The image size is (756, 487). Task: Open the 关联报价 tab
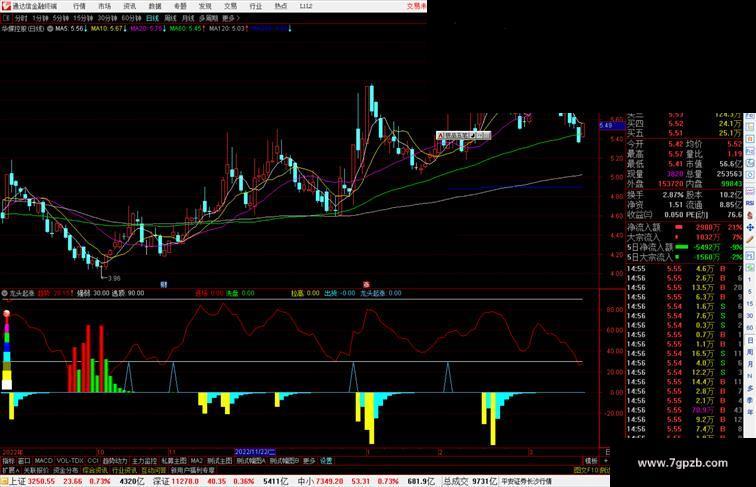(36, 470)
